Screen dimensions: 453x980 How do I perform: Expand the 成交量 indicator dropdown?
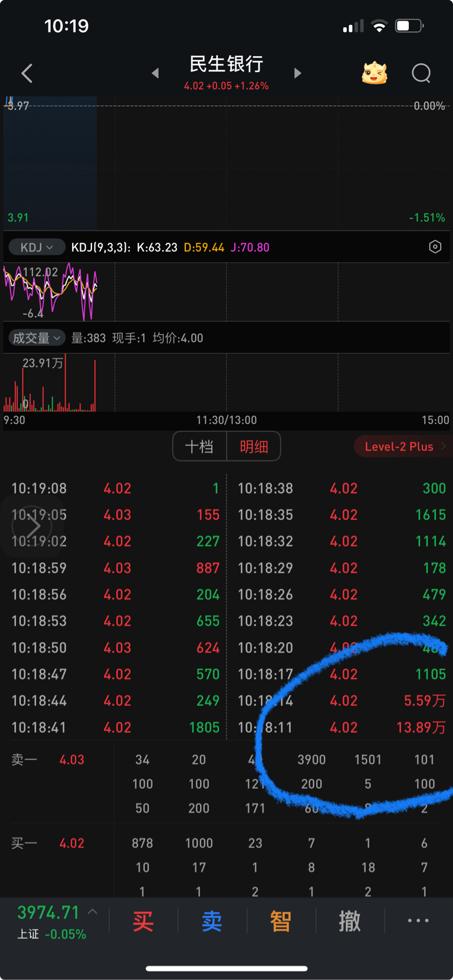[37, 338]
